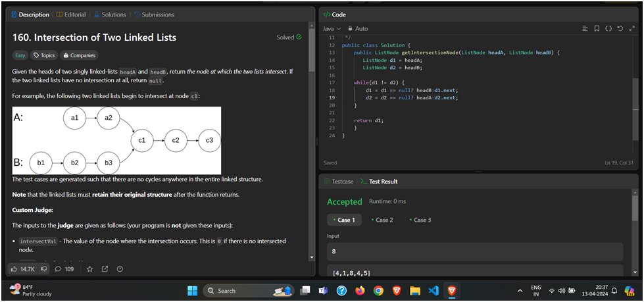Click the description panel vertical scrollbar
This screenshot has height=302, width=644.
[x=312, y=49]
